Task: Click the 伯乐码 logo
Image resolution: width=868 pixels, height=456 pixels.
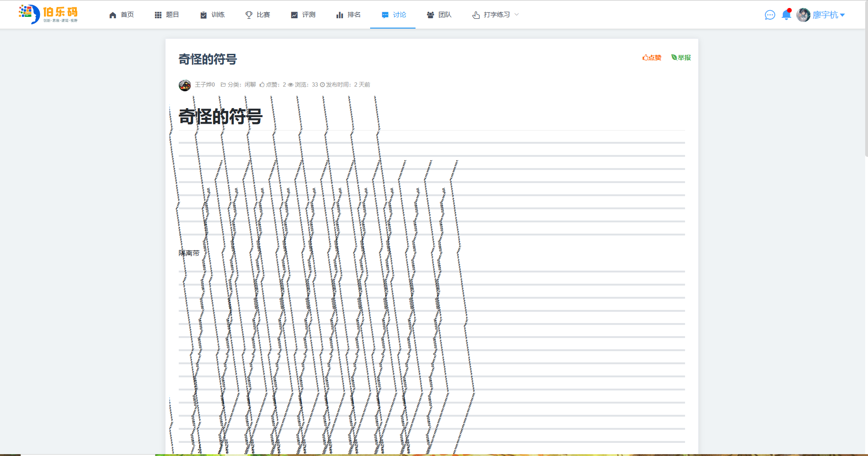Action: pos(48,14)
